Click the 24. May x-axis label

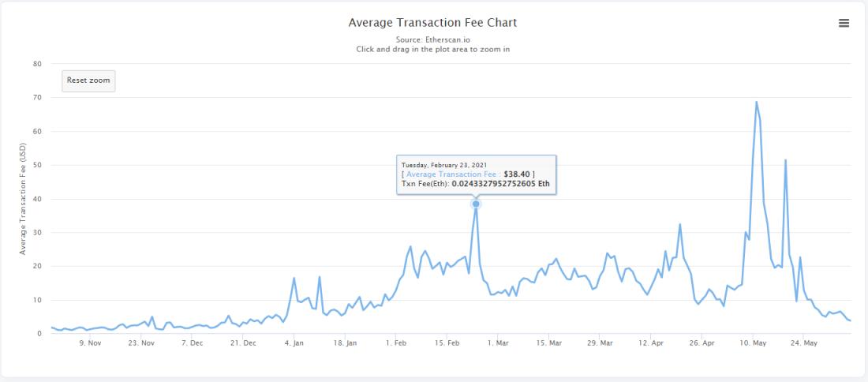pos(804,343)
